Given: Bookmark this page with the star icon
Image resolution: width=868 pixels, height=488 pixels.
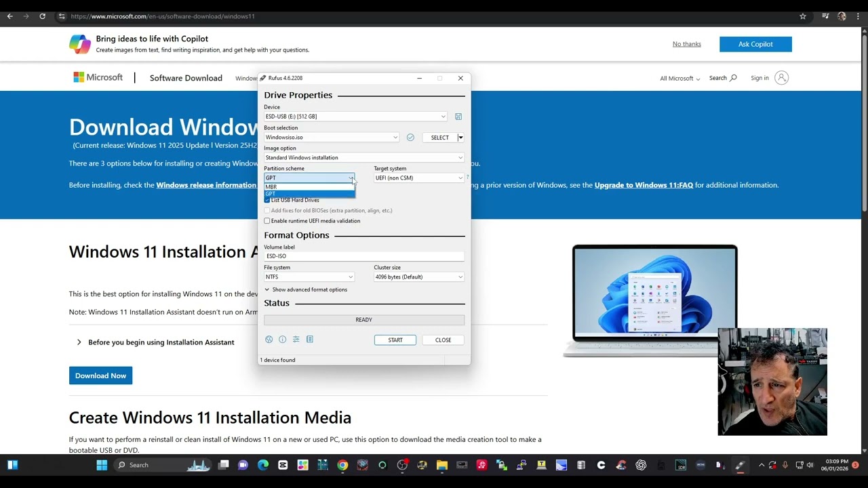Looking at the screenshot, I should [803, 16].
